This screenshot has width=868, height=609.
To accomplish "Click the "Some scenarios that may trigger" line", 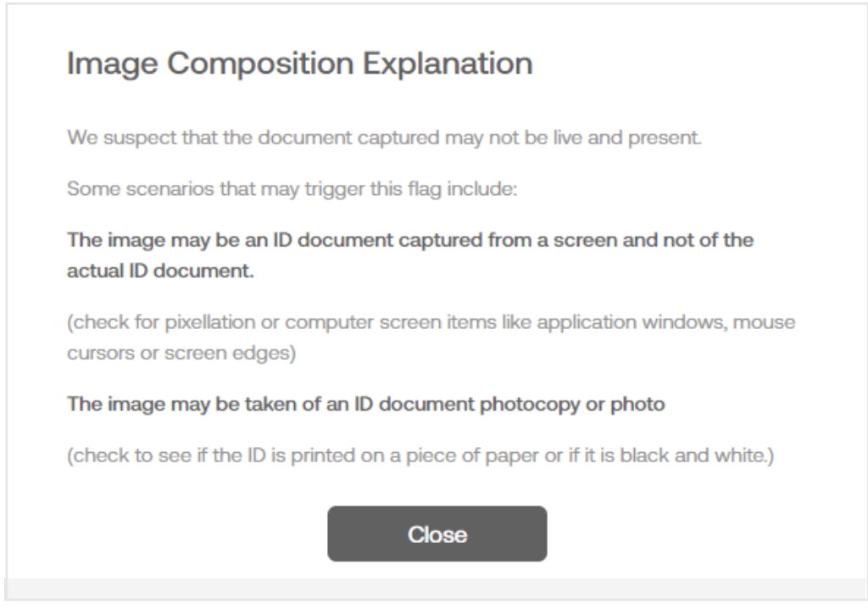I will pos(292,189).
